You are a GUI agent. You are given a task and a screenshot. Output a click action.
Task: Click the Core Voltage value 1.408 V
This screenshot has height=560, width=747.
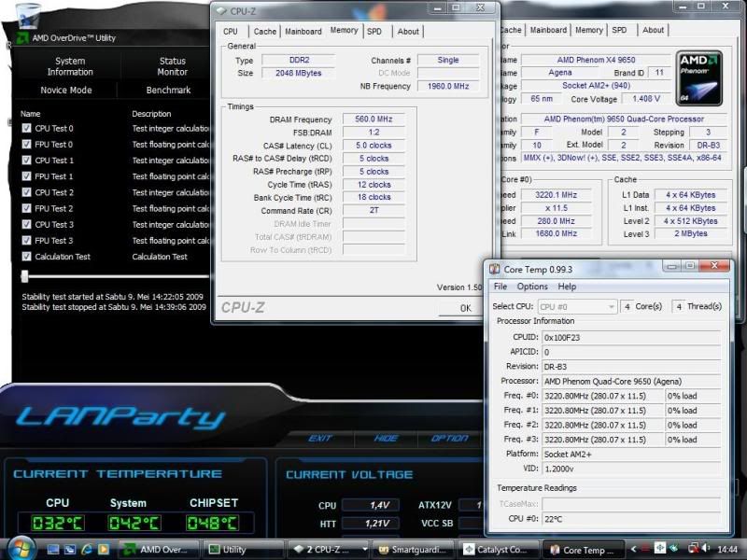point(646,99)
